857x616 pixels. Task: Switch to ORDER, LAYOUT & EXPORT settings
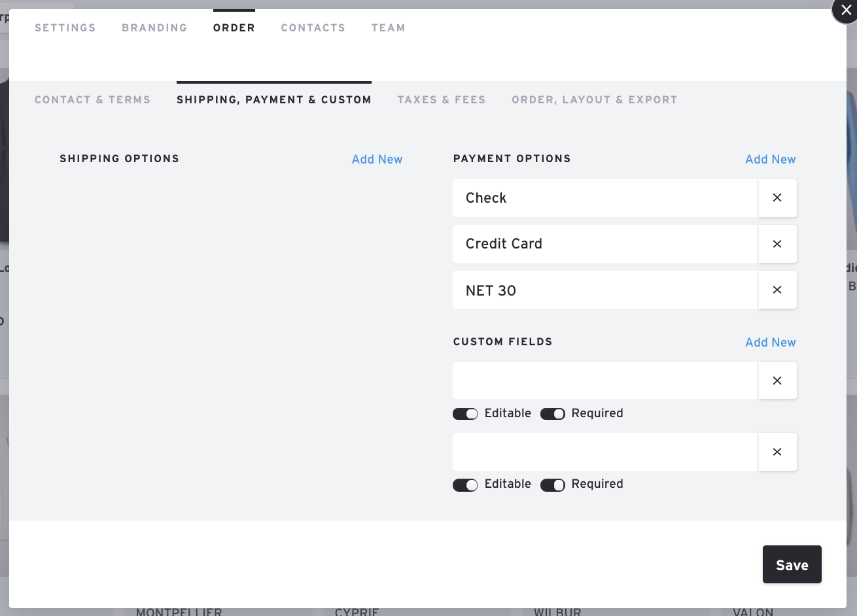pyautogui.click(x=594, y=99)
